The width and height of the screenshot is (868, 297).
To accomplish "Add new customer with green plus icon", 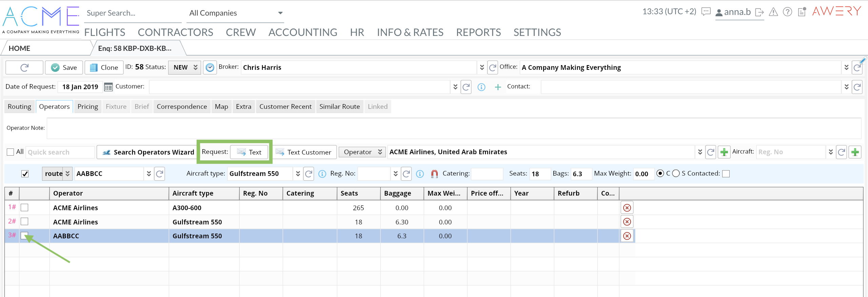I will pyautogui.click(x=498, y=87).
